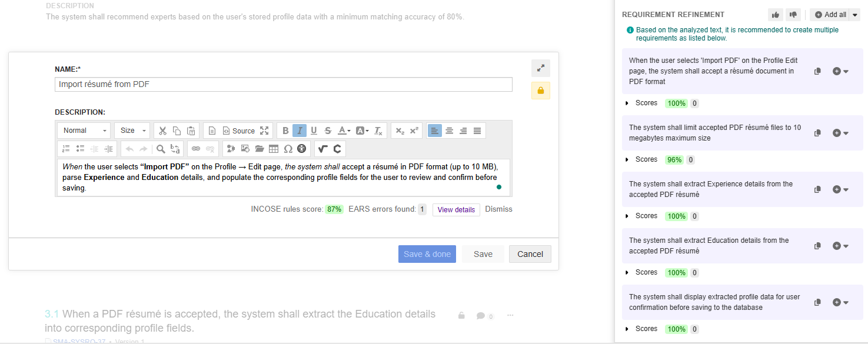
Task: Click the thumbs down feedback icon
Action: click(793, 15)
